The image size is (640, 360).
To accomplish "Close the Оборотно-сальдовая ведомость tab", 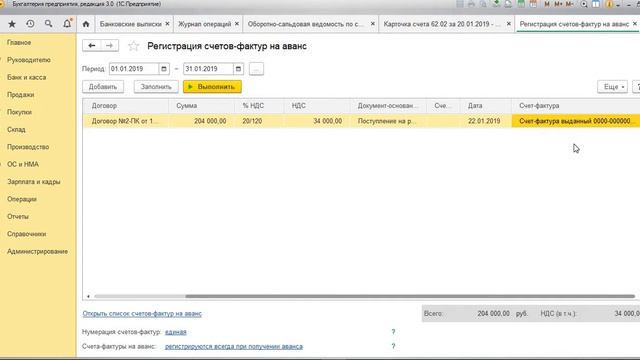I will 373,24.
